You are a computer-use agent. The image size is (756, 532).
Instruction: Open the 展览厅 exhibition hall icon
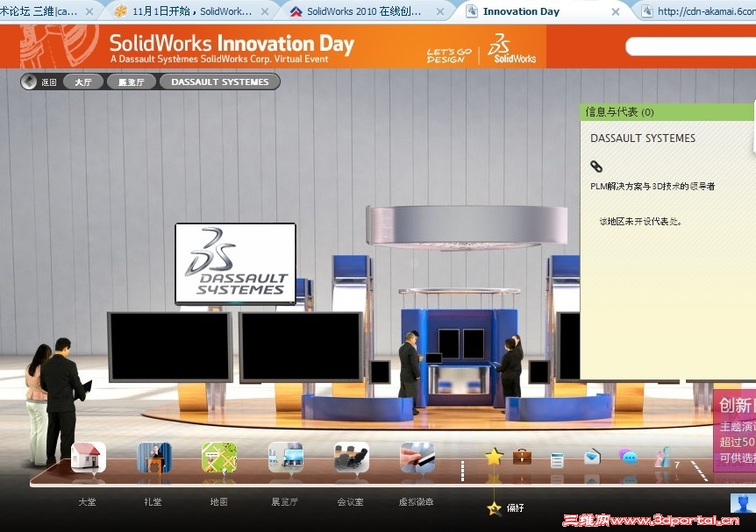tap(285, 458)
